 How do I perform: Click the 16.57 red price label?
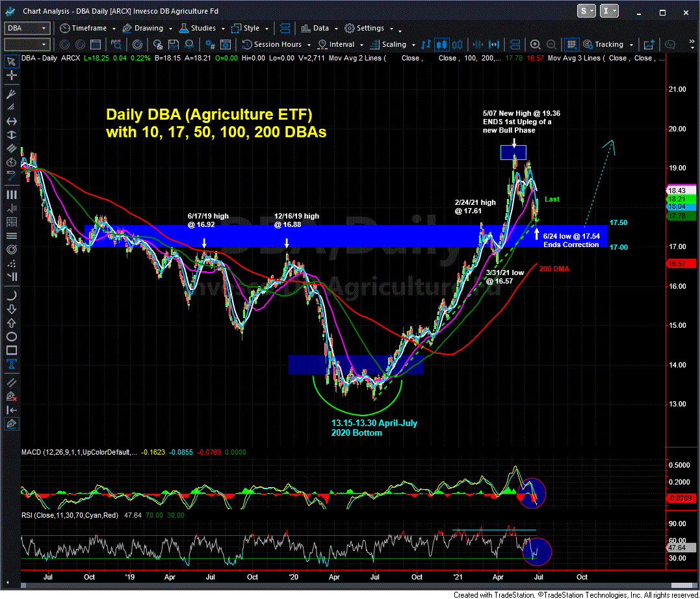pos(681,263)
